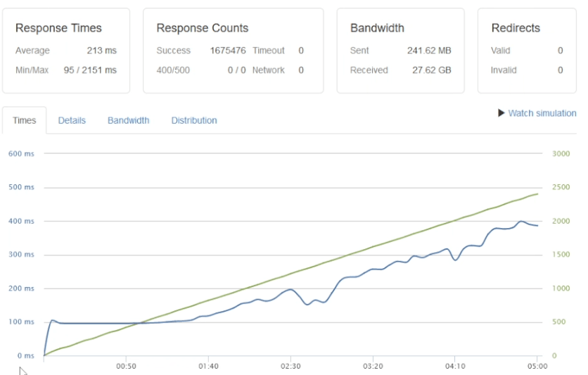This screenshot has width=588, height=375.
Task: Click the Watch simulation play icon
Action: click(x=501, y=113)
